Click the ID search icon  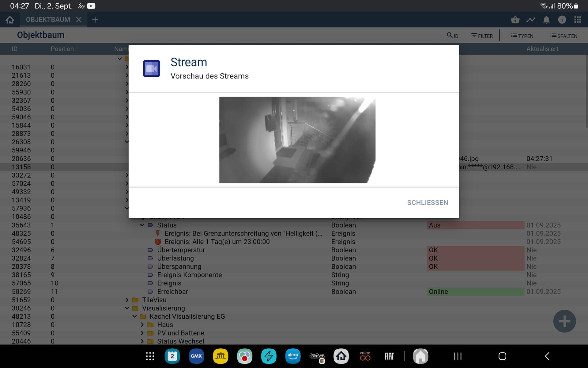point(452,36)
